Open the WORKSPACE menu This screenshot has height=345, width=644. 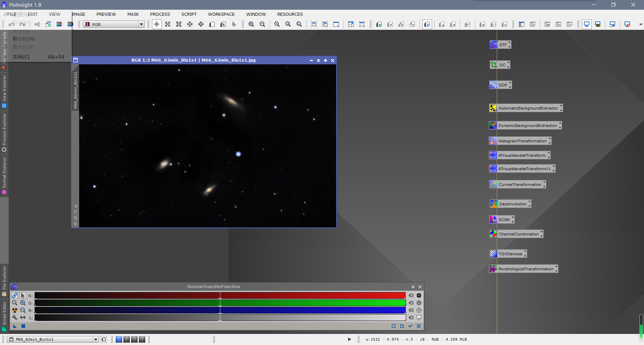pyautogui.click(x=221, y=14)
